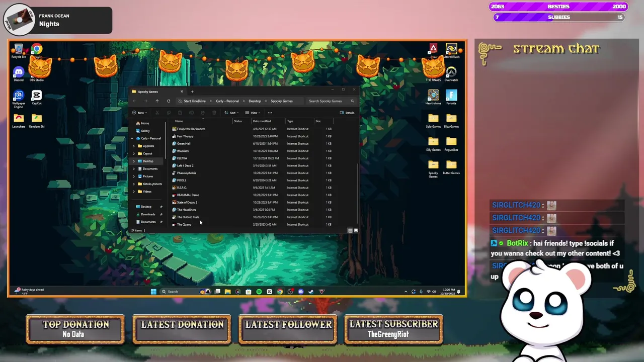Image resolution: width=644 pixels, height=362 pixels.
Task: Select Escape the Backrooms shortcut
Action: coord(191,129)
